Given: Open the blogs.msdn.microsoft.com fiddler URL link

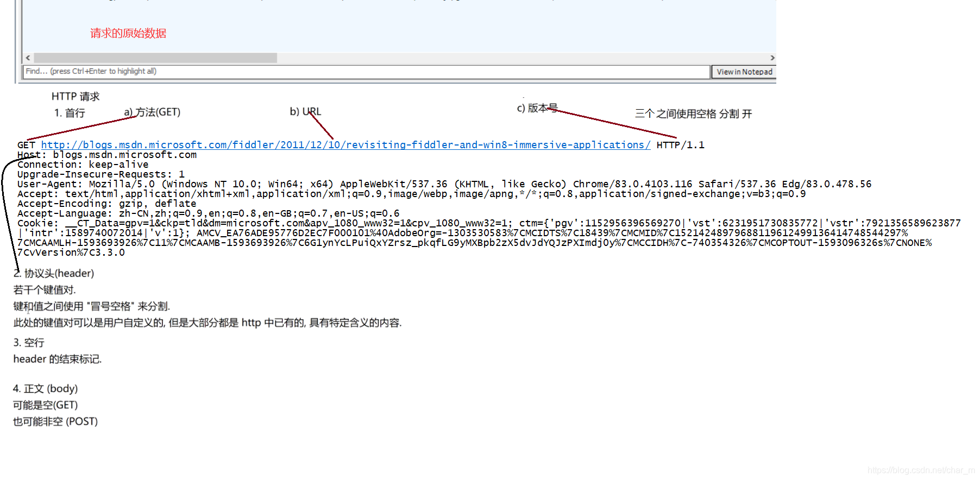Looking at the screenshot, I should pos(345,145).
